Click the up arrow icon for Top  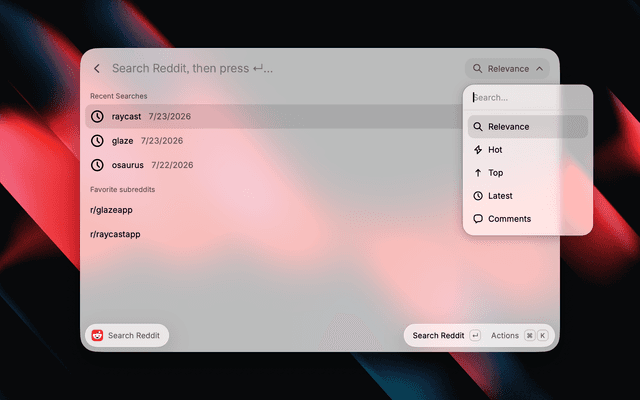click(478, 173)
